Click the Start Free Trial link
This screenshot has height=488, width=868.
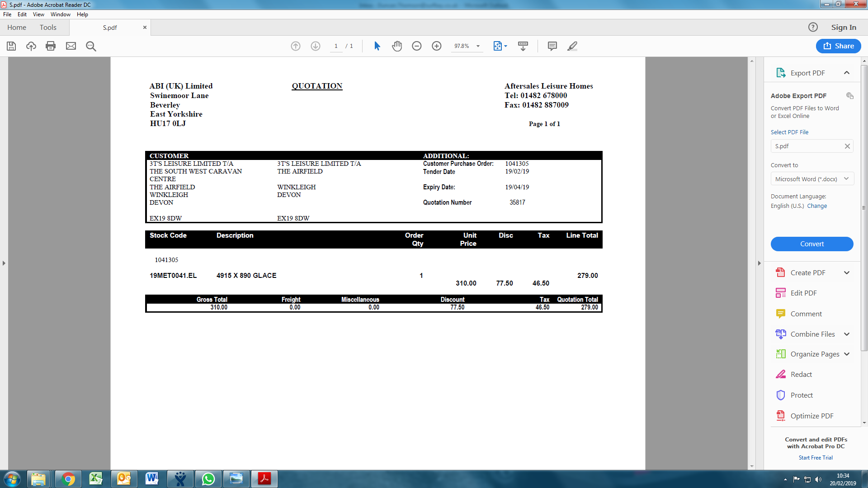(816, 458)
